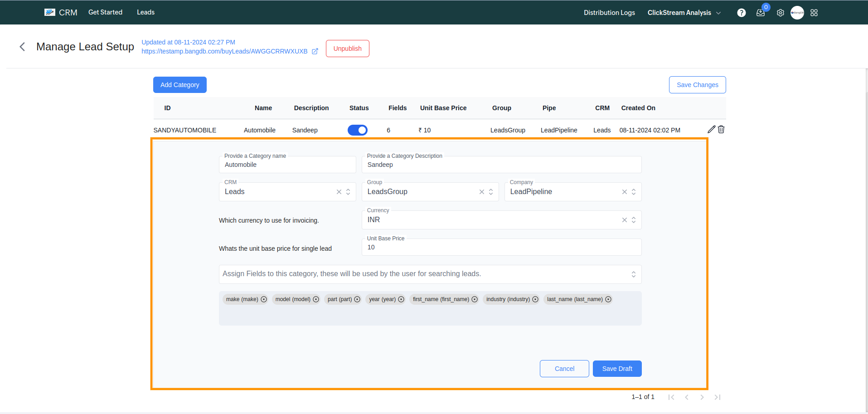Open the help question mark icon

742,13
